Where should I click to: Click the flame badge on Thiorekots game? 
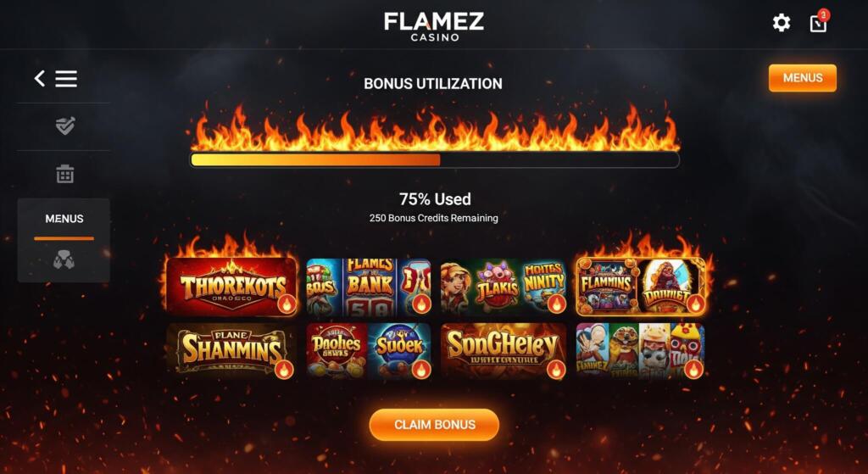pyautogui.click(x=287, y=304)
